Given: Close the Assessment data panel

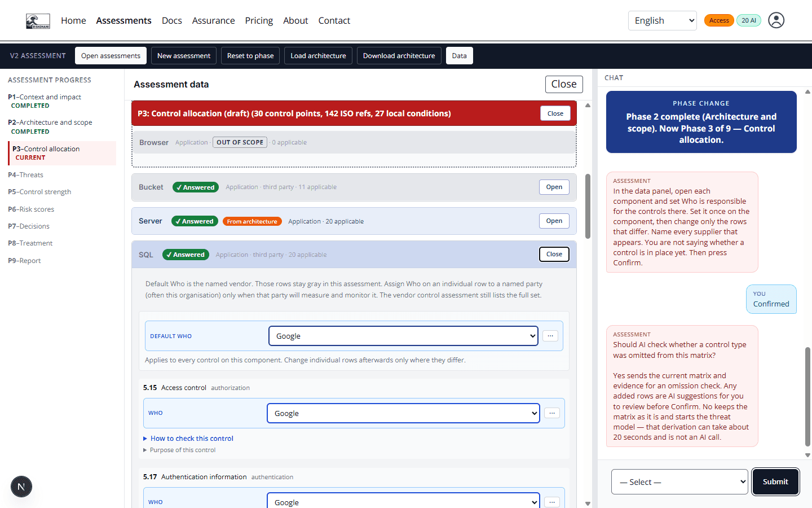Looking at the screenshot, I should pos(564,84).
